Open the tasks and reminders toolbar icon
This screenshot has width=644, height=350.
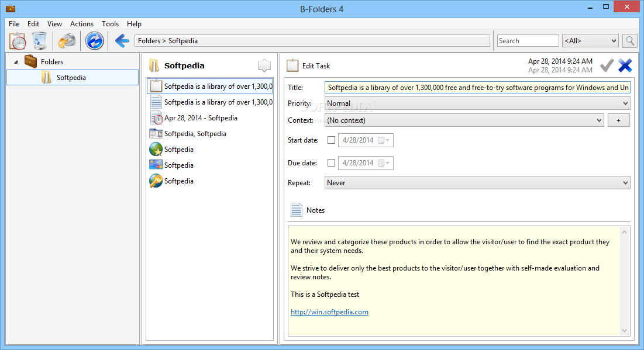coord(18,41)
